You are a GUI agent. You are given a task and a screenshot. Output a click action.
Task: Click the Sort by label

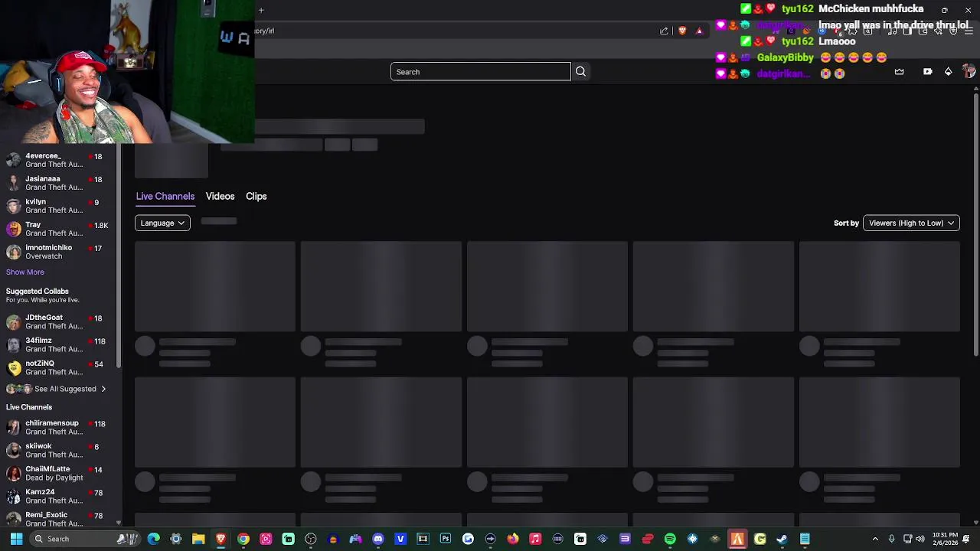tap(846, 223)
